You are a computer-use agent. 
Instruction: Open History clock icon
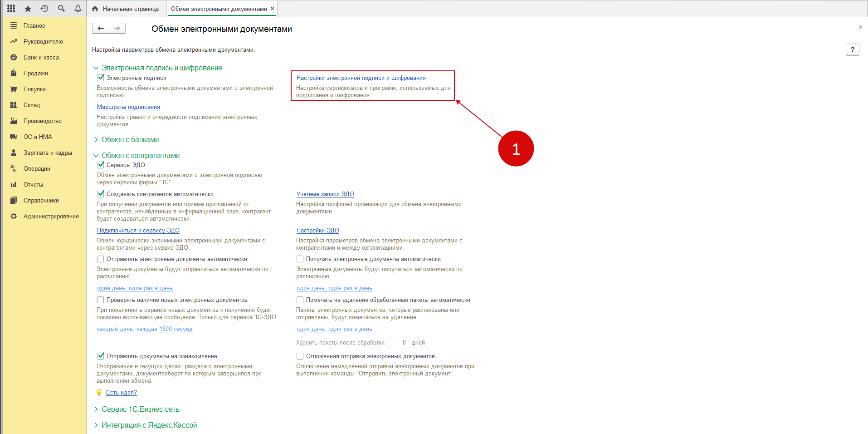point(44,9)
